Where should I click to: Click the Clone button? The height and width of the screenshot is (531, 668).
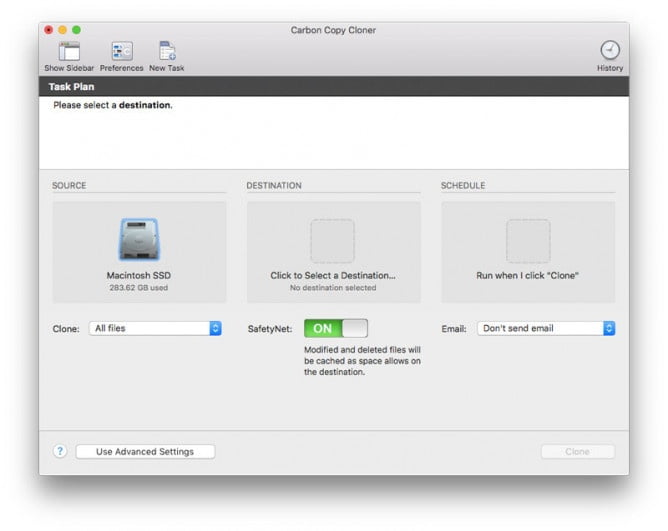[578, 452]
